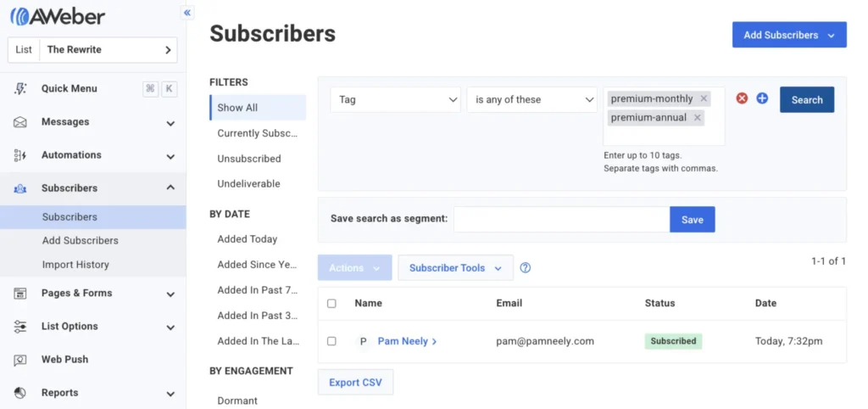The width and height of the screenshot is (868, 409).
Task: Expand the List Options chevron
Action: pos(170,328)
